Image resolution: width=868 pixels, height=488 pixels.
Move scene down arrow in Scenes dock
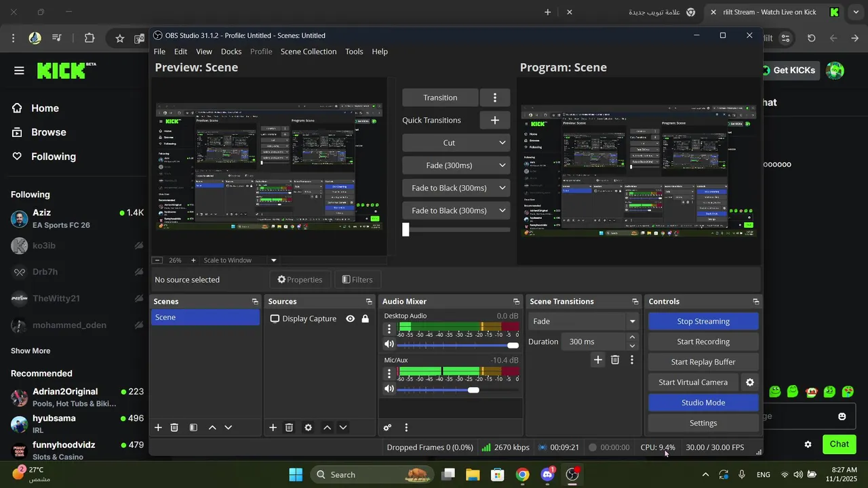pos(228,428)
